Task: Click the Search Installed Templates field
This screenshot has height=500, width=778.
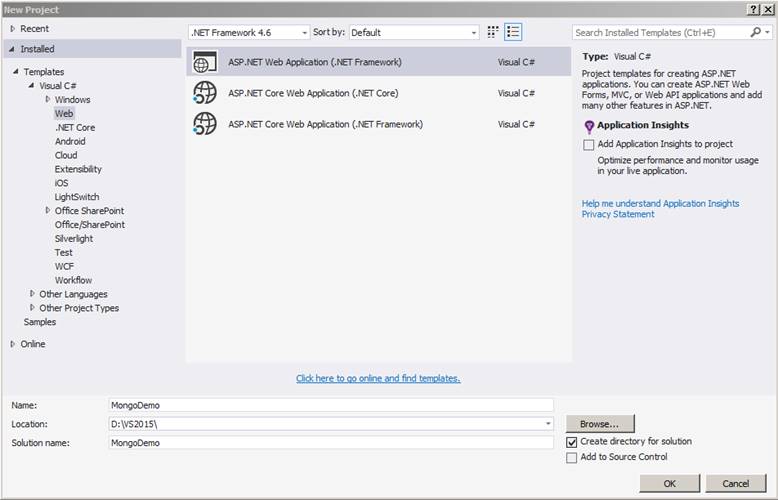Action: pos(661,32)
